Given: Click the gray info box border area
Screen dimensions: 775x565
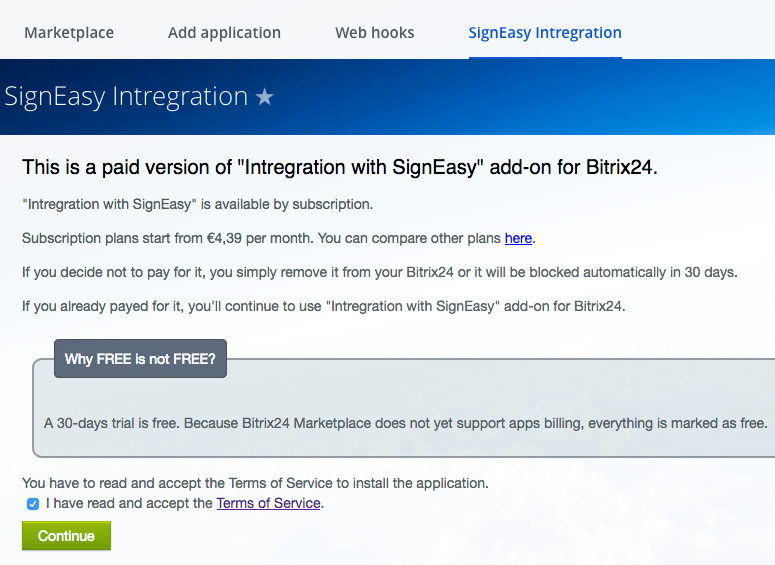Looking at the screenshot, I should point(403,408).
